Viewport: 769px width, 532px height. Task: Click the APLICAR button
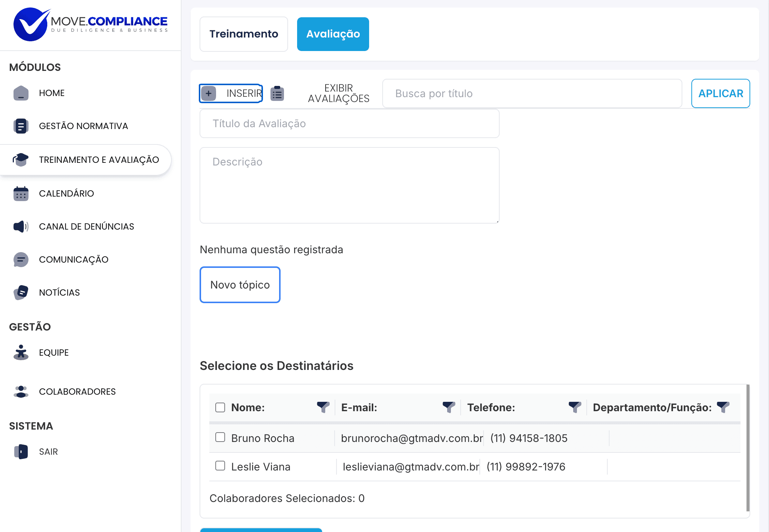721,93
